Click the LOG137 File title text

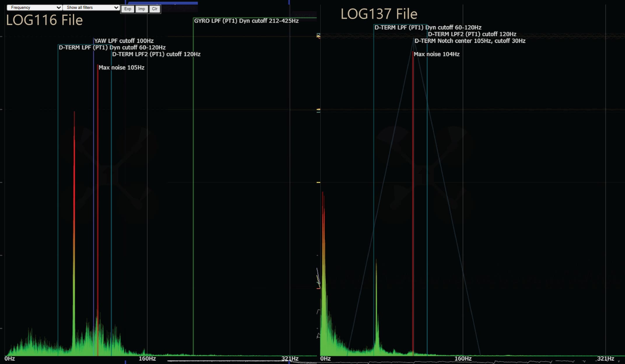[x=379, y=14]
